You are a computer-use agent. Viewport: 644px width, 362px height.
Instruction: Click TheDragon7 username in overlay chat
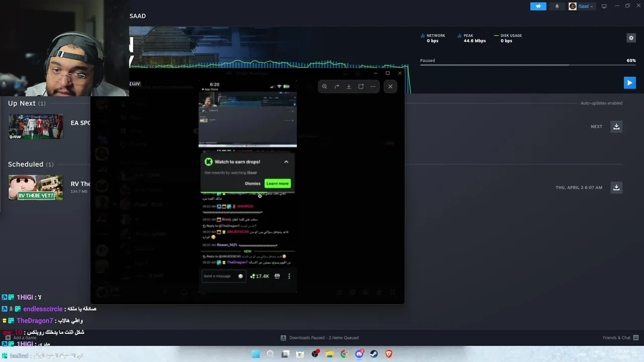click(x=35, y=321)
